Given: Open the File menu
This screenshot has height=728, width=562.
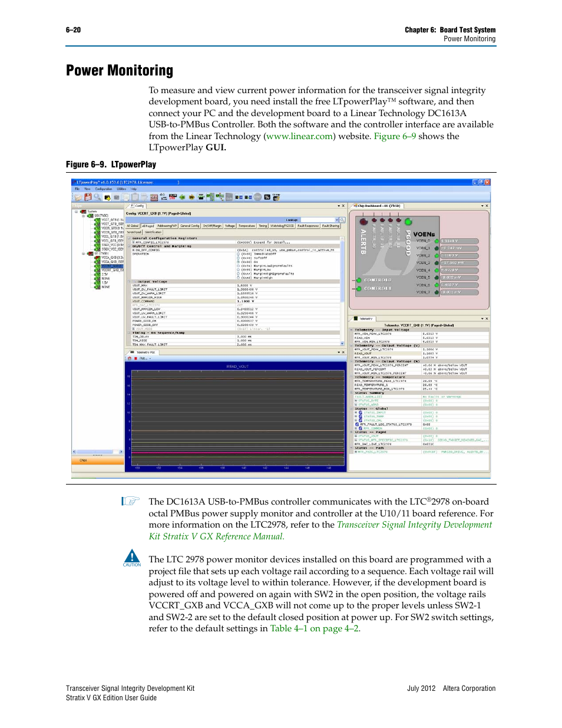Looking at the screenshot, I should (77, 189).
